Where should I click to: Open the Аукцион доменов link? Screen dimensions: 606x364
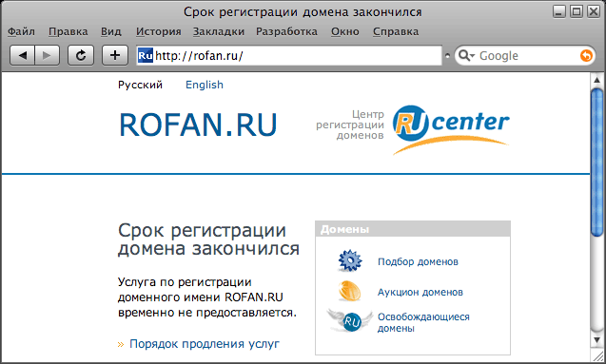click(x=420, y=292)
